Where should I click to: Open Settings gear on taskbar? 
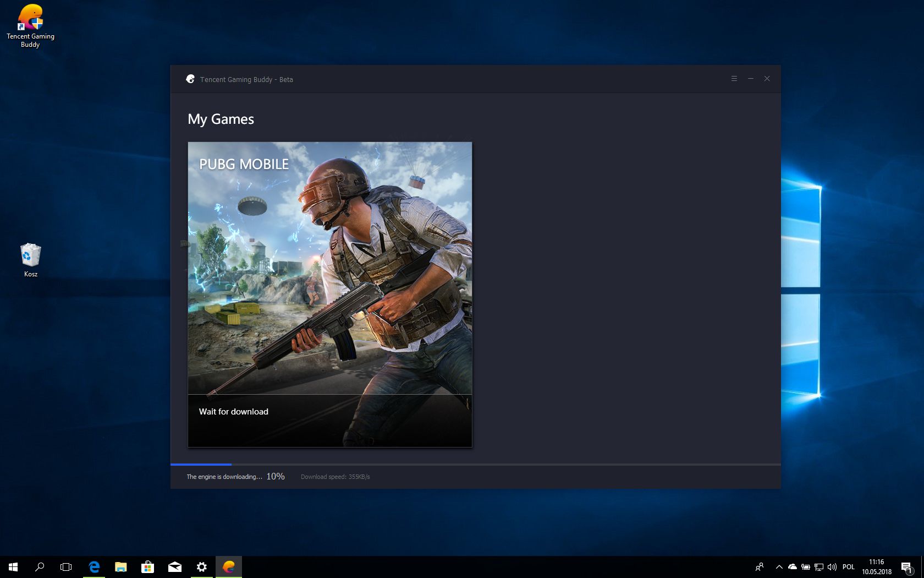(x=202, y=566)
